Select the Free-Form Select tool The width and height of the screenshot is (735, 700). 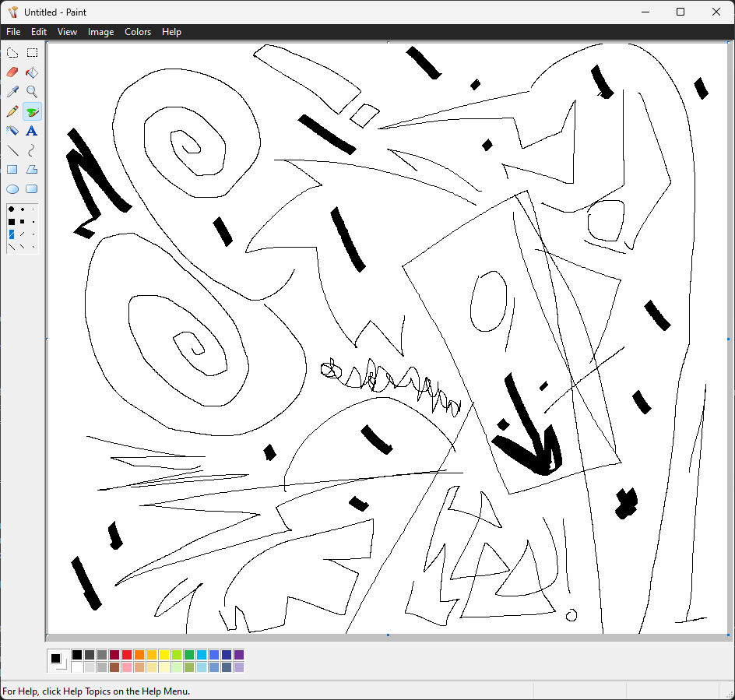tap(12, 53)
